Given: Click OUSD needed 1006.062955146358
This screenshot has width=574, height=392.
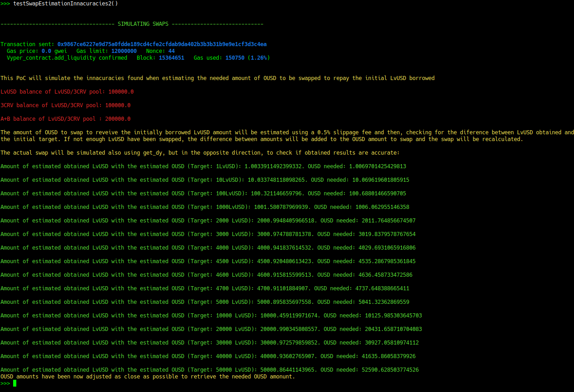Looking at the screenshot, I should tap(382, 207).
